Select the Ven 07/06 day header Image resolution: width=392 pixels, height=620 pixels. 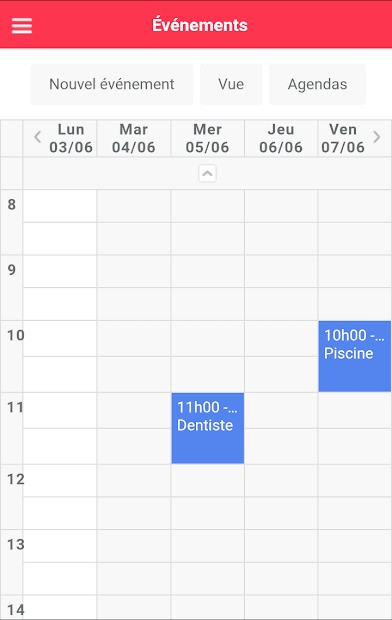(x=343, y=138)
